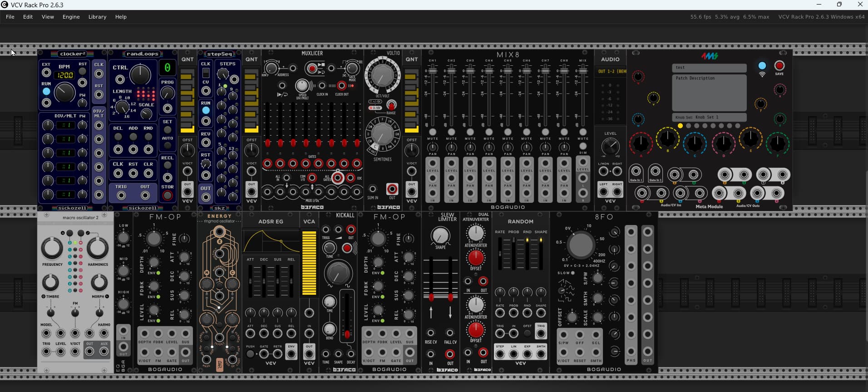The height and width of the screenshot is (392, 868).
Task: Mute channel 1 on MIX8
Action: click(433, 132)
